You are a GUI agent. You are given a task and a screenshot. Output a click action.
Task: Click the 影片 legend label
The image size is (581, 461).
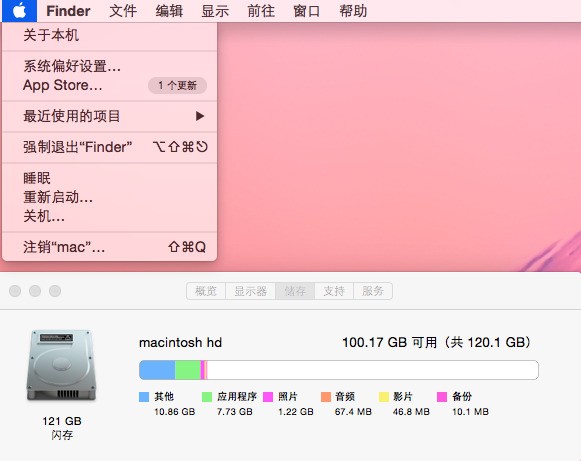403,397
